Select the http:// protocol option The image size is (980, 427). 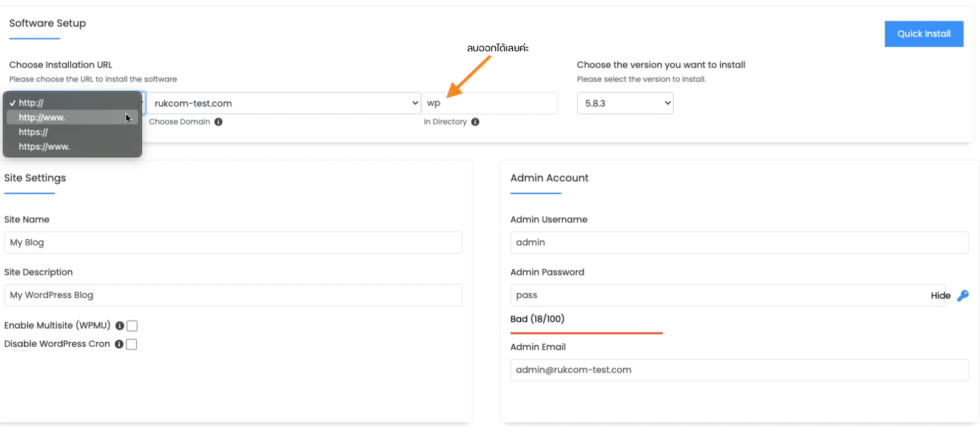[x=72, y=103]
